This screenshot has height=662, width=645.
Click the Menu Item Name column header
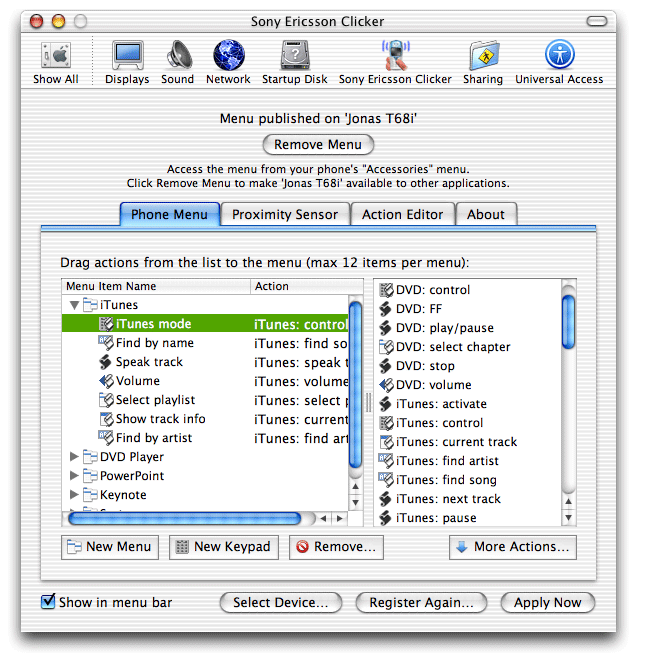(156, 286)
